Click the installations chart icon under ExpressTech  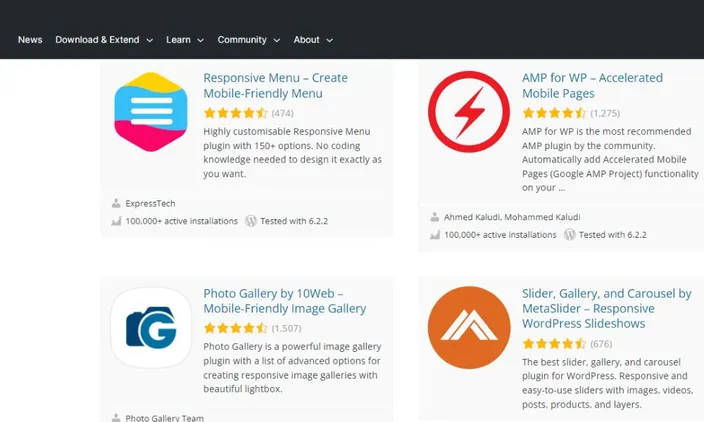pyautogui.click(x=116, y=221)
